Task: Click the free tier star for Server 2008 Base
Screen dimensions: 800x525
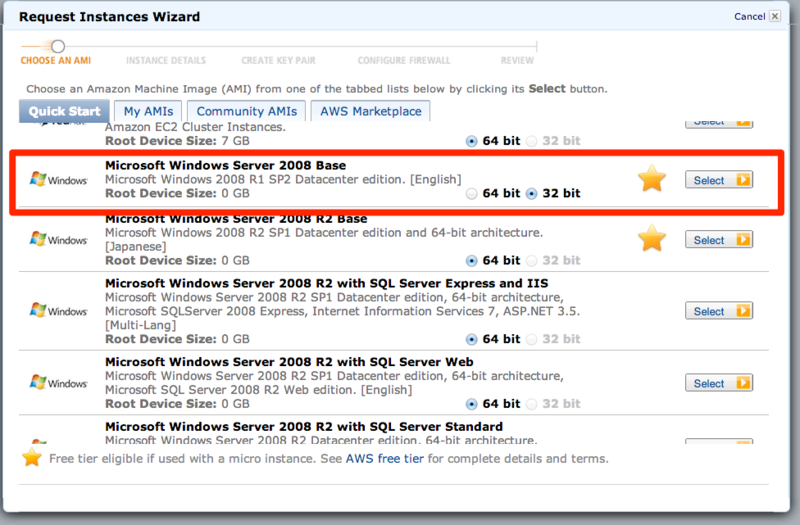Action: 652,179
